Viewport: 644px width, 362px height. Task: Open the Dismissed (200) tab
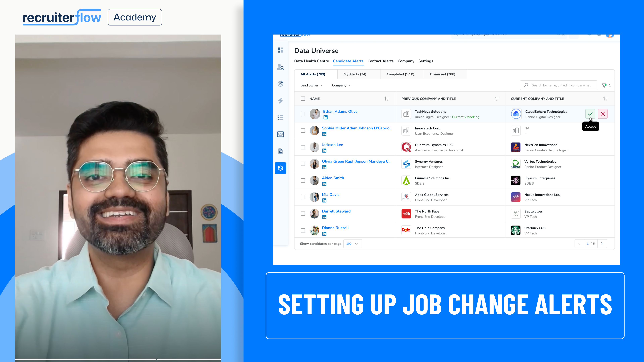click(442, 74)
